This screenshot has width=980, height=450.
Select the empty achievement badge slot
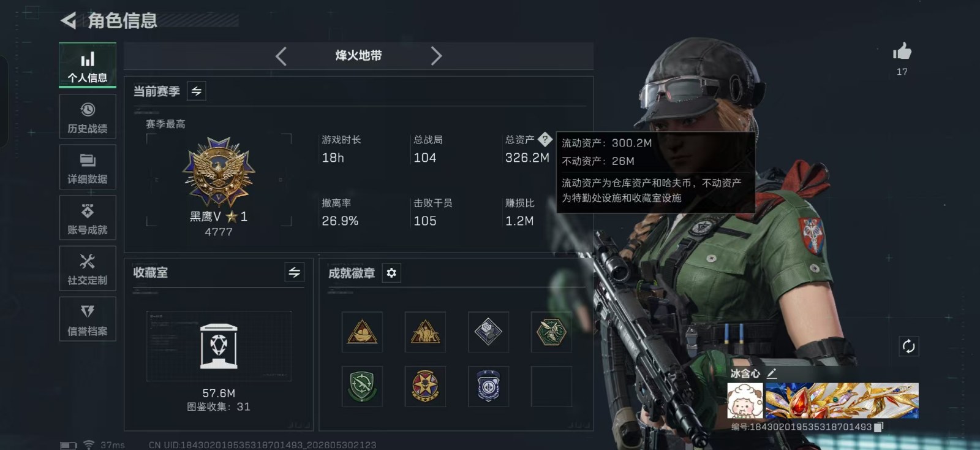coord(551,387)
